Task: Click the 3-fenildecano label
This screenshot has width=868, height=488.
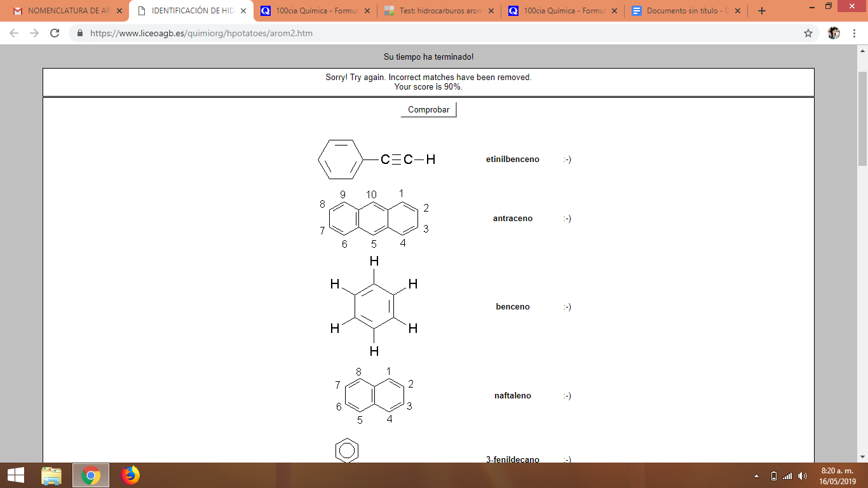Action: (x=513, y=459)
